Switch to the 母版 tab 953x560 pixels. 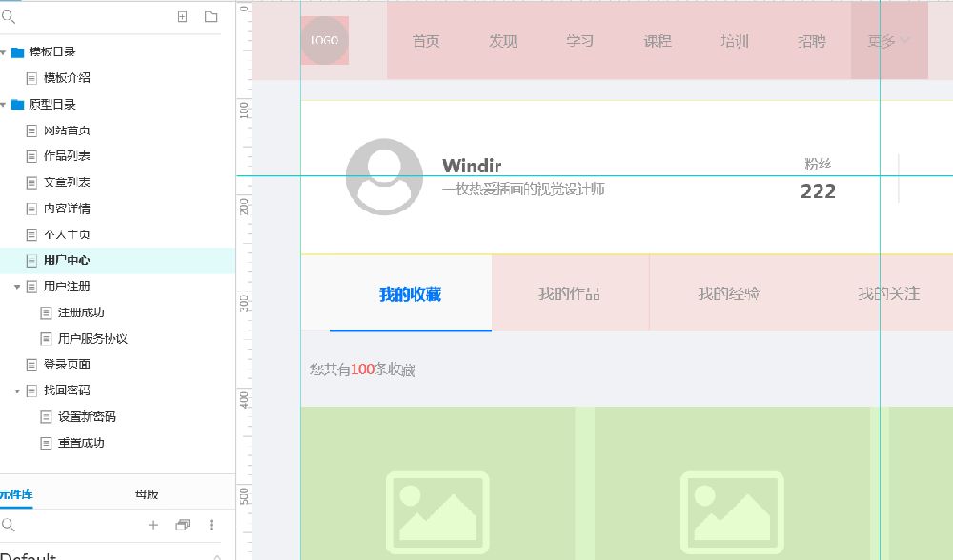tap(145, 494)
